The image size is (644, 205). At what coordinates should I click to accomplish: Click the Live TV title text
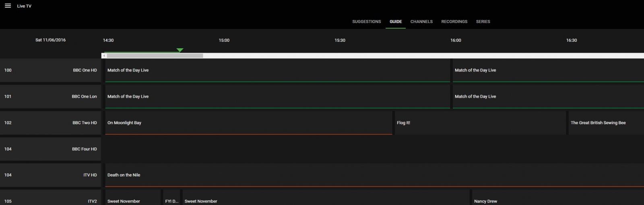(24, 6)
